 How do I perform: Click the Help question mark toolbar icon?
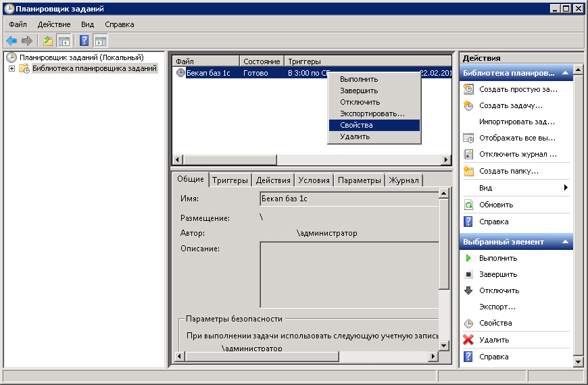[84, 41]
